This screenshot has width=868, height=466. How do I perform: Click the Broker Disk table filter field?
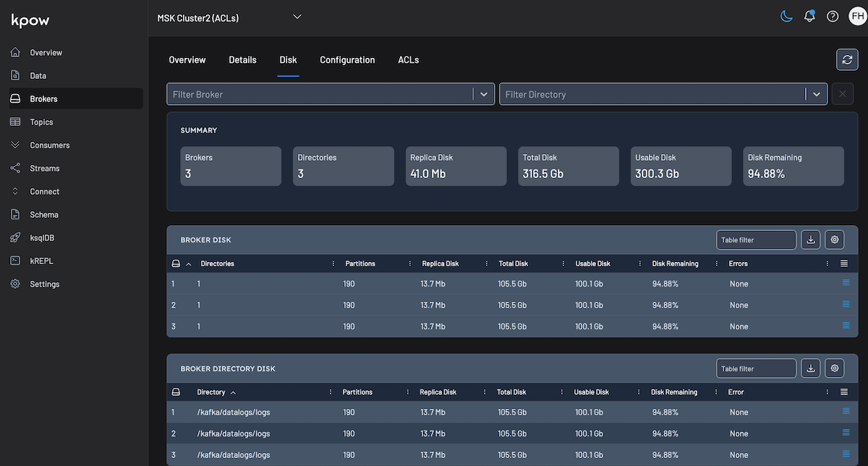[x=756, y=240]
